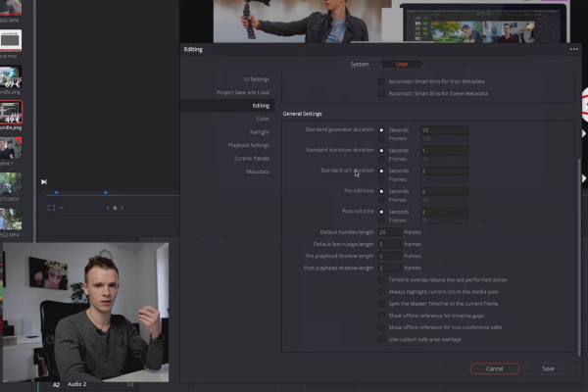This screenshot has height=392, width=588.
Task: Select Seconds for pre-roll time
Action: pos(381,191)
